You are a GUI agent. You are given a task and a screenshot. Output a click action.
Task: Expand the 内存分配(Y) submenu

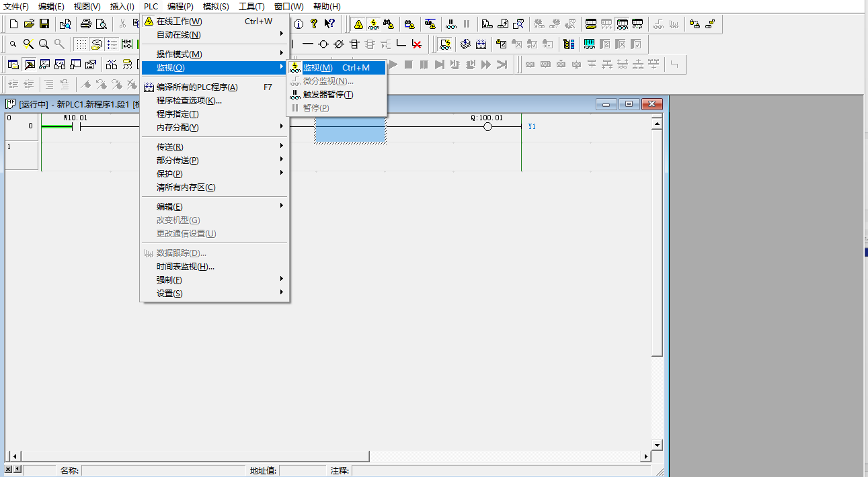[214, 128]
